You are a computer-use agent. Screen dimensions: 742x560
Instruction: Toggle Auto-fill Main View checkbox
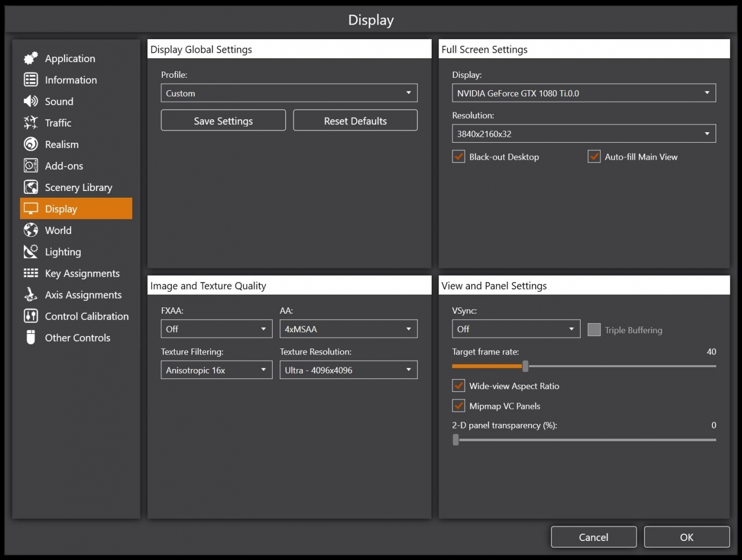click(594, 157)
